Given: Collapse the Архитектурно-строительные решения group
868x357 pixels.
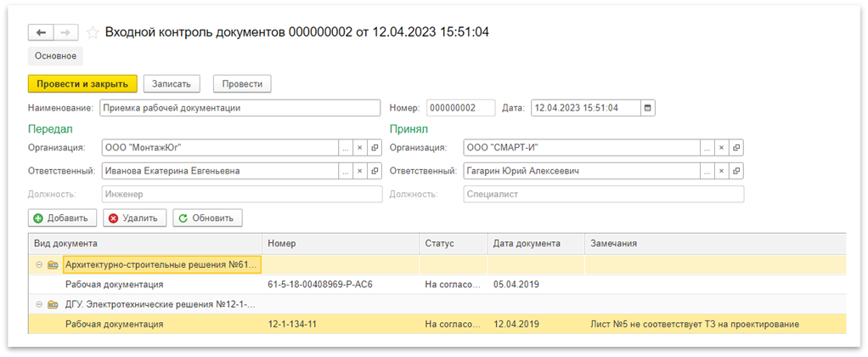Looking at the screenshot, I should pyautogui.click(x=39, y=265).
